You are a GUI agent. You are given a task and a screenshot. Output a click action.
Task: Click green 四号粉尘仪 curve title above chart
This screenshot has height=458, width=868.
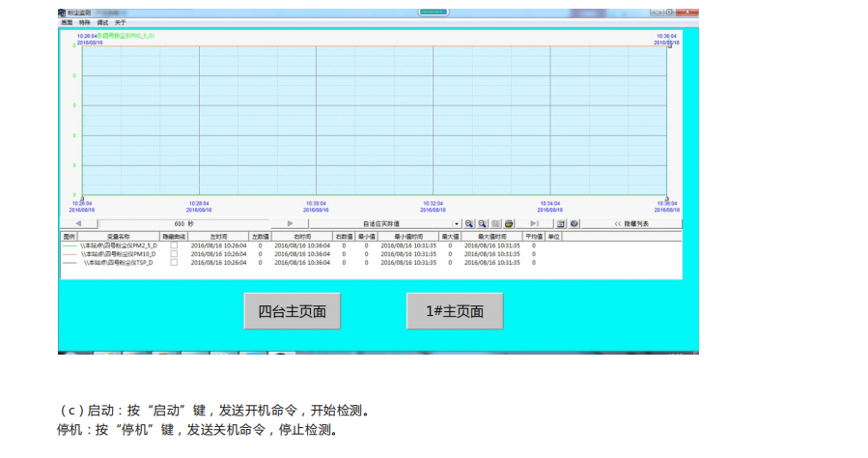tap(126, 36)
